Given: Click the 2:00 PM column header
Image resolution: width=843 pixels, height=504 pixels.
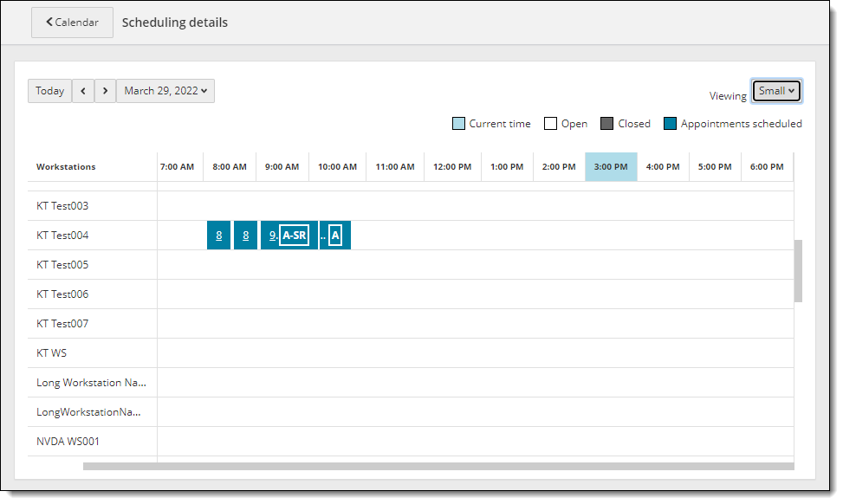Looking at the screenshot, I should [559, 166].
